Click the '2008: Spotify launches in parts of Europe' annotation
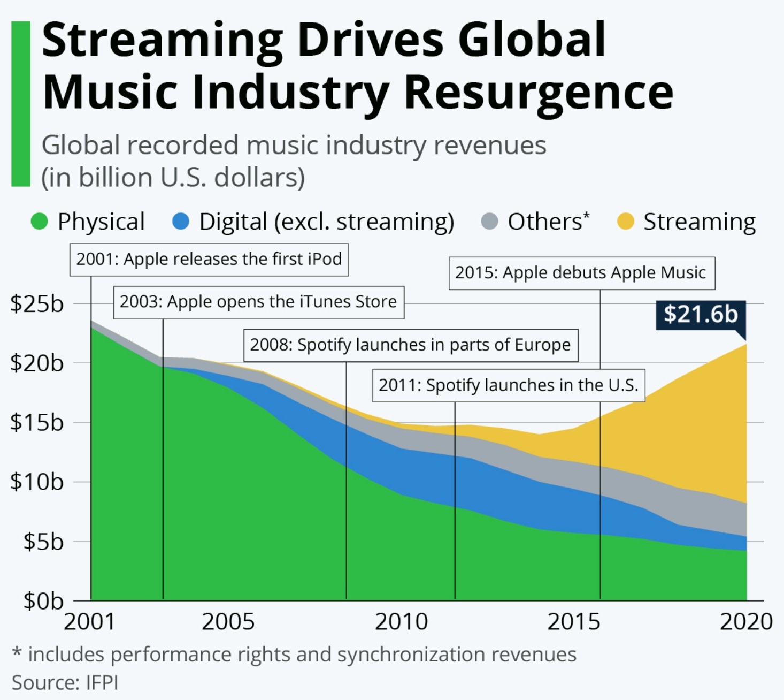The height and width of the screenshot is (700, 784). [x=411, y=345]
